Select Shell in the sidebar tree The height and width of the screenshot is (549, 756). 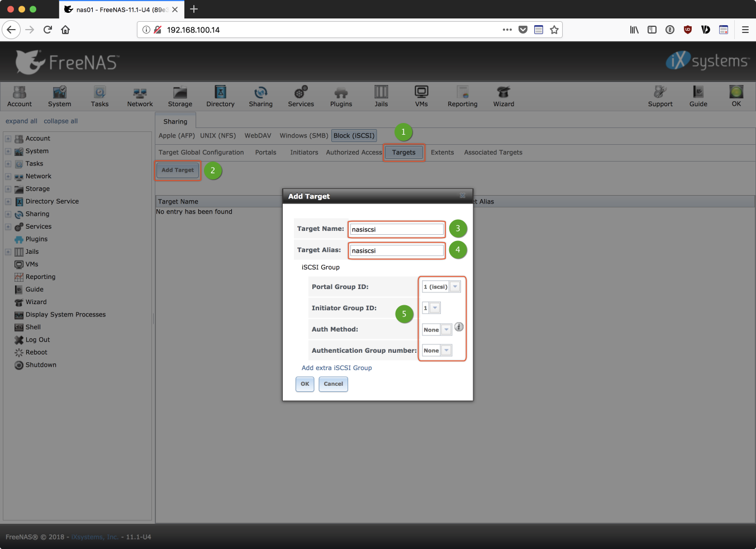33,327
